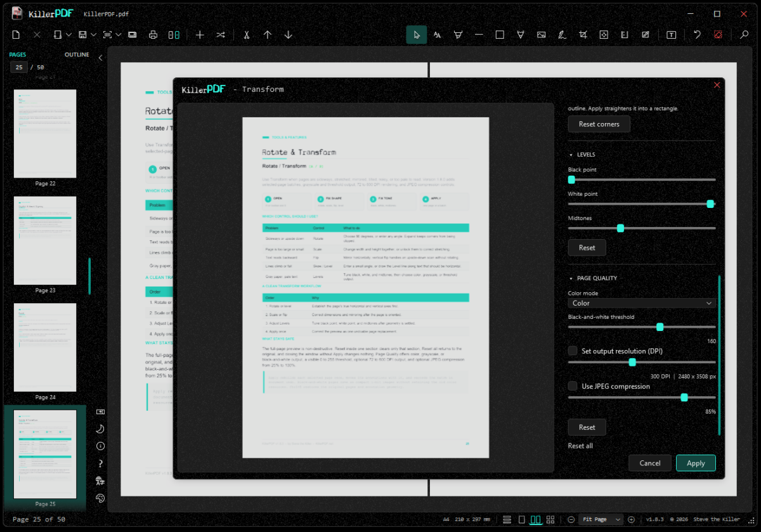Select the signature tool in toolbar
The height and width of the screenshot is (532, 761).
562,35
